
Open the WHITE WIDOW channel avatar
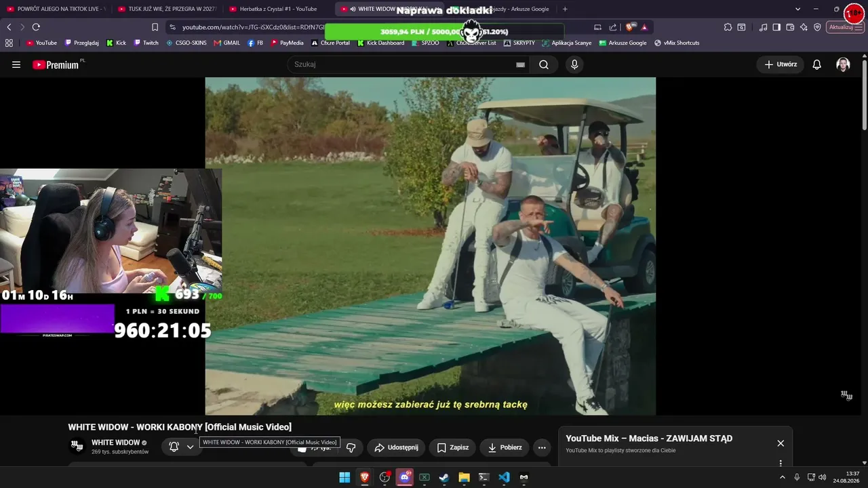tap(77, 446)
